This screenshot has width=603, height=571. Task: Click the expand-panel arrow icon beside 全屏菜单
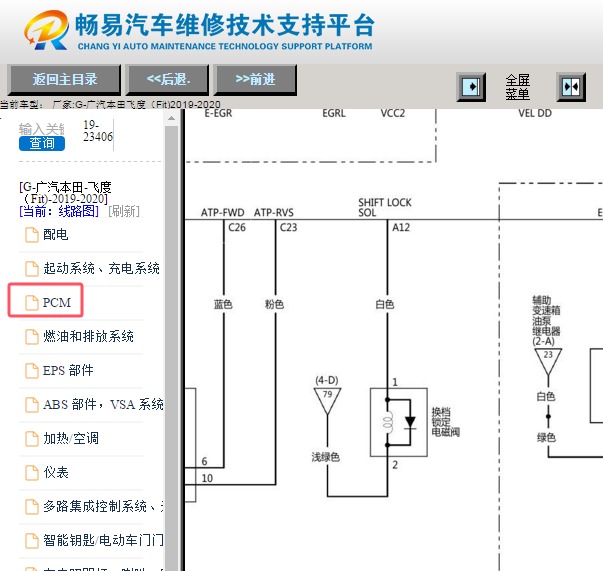(471, 87)
